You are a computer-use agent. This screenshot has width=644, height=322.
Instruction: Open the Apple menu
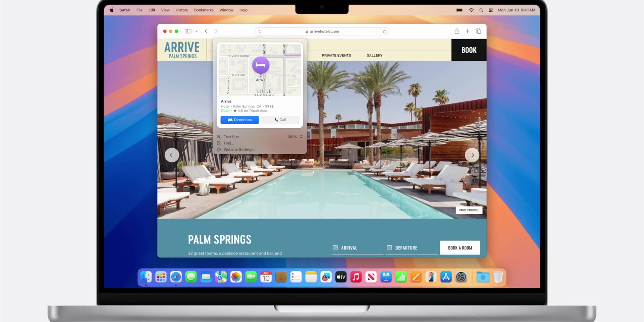(111, 10)
